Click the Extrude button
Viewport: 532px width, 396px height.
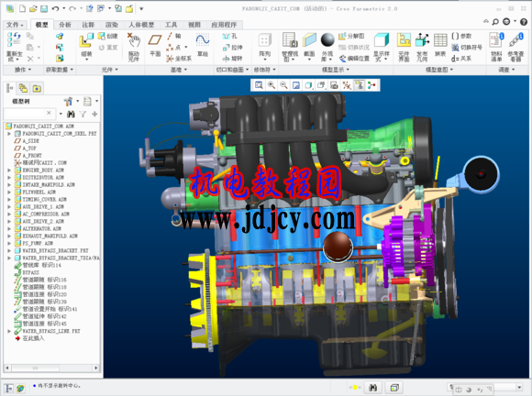coord(232,48)
